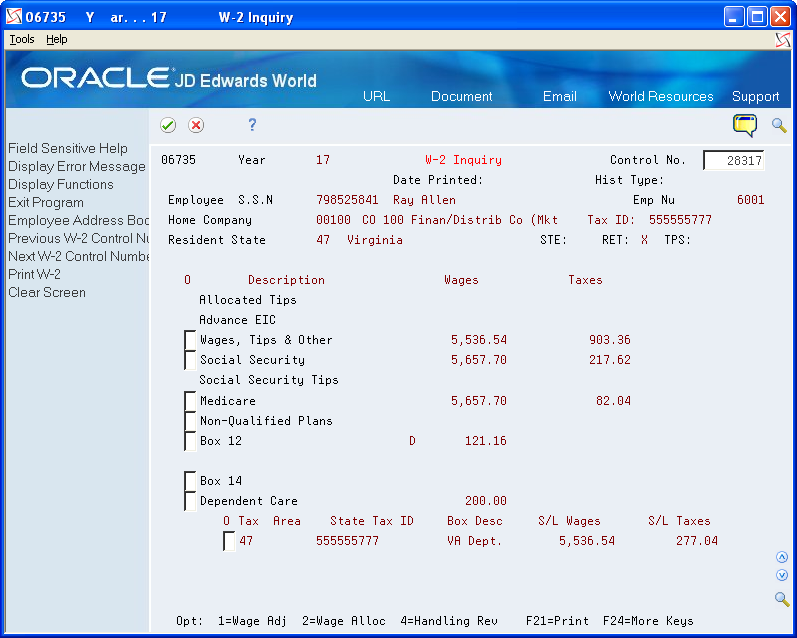The height and width of the screenshot is (638, 797).
Task: Select Clear Screen in sidebar
Action: [47, 292]
